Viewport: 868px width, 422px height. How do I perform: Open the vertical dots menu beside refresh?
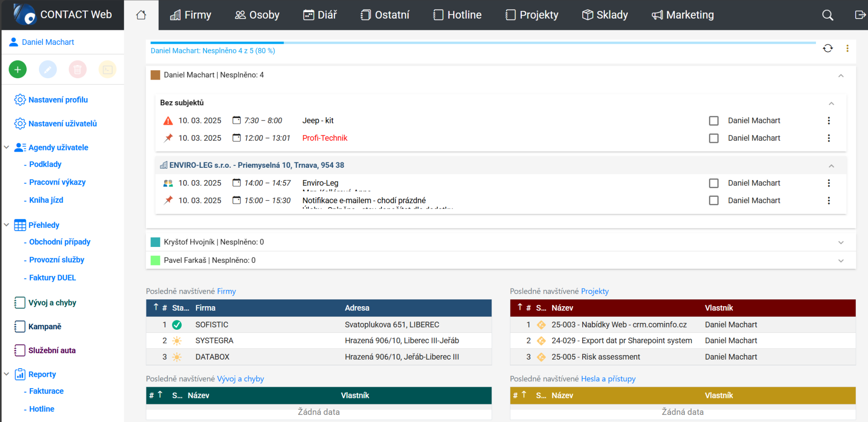[847, 48]
